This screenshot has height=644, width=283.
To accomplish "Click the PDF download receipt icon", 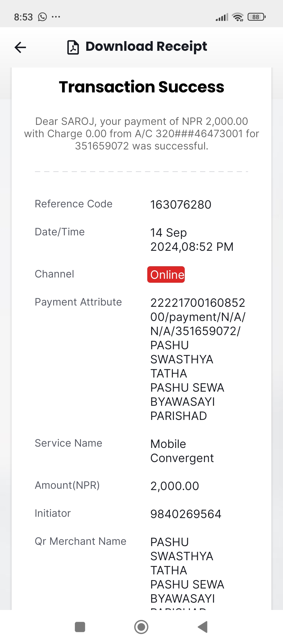I will tap(73, 47).
